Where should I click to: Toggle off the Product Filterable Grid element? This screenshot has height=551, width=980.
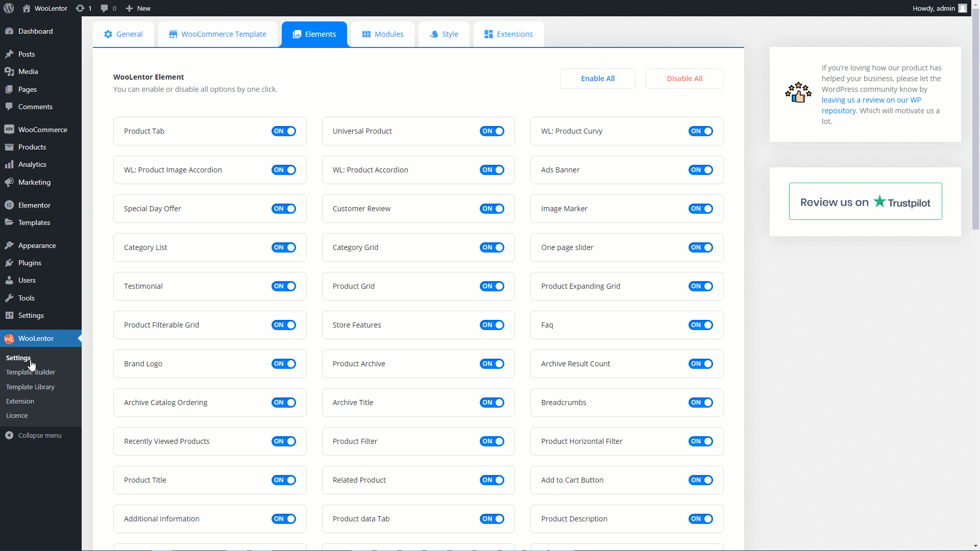tap(284, 324)
